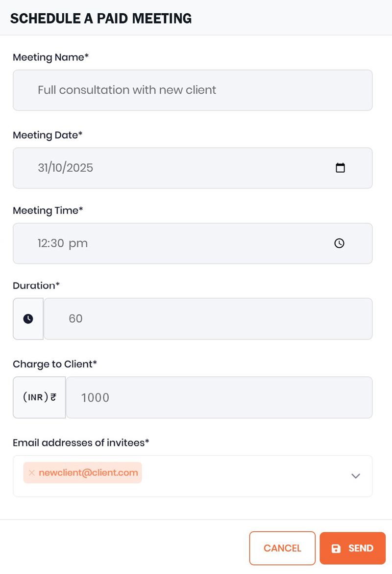This screenshot has width=392, height=574.
Task: Click the INR rupee currency prefix
Action: coord(39,397)
